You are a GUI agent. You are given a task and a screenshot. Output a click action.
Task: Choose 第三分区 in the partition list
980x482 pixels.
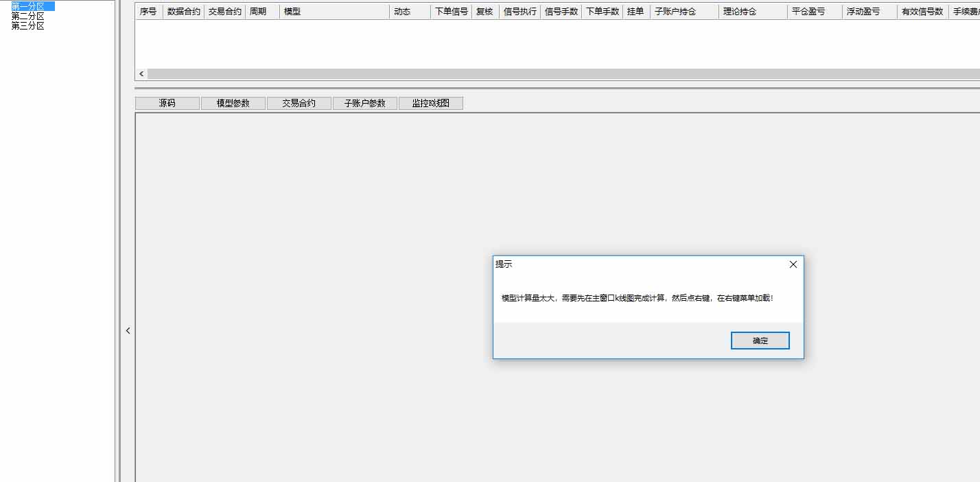pos(28,25)
